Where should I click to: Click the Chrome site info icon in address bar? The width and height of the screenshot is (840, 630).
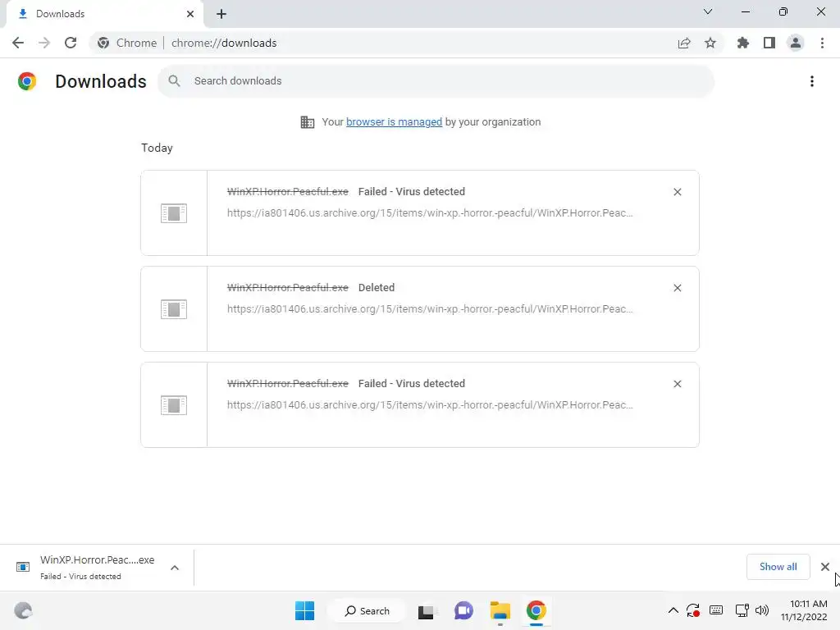click(x=103, y=43)
